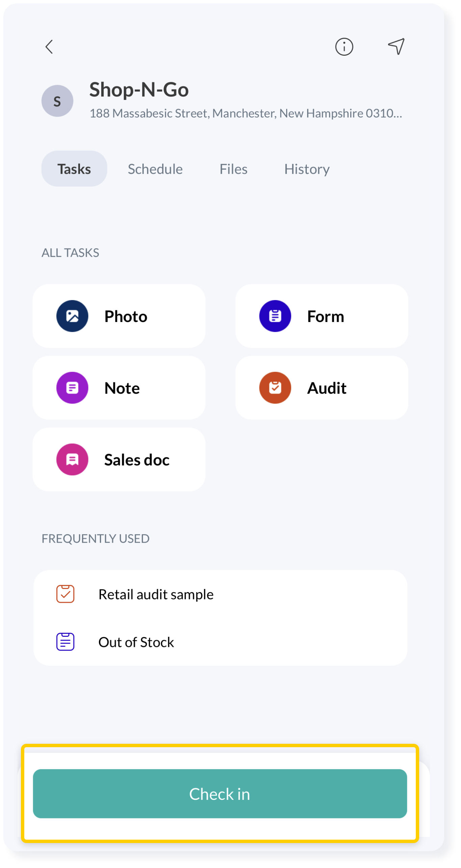Select the Sales doc task icon

pyautogui.click(x=72, y=460)
